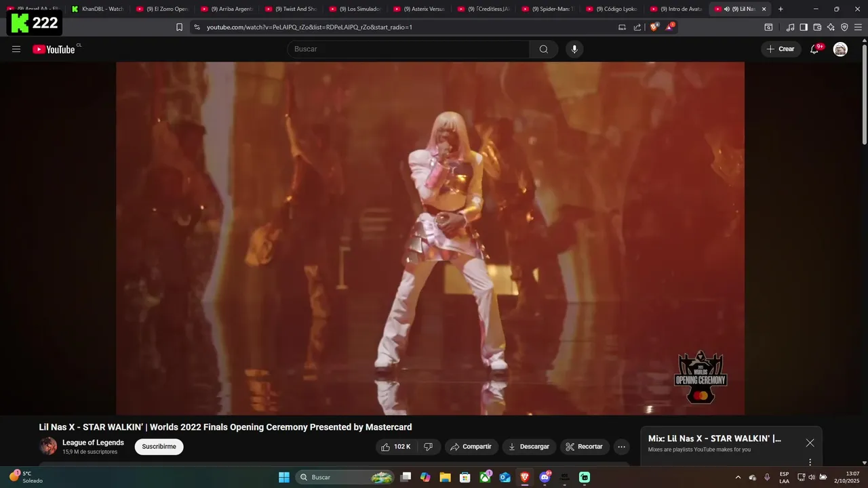Switch to Intro de Avatar tab
The width and height of the screenshot is (868, 488).
(x=675, y=9)
